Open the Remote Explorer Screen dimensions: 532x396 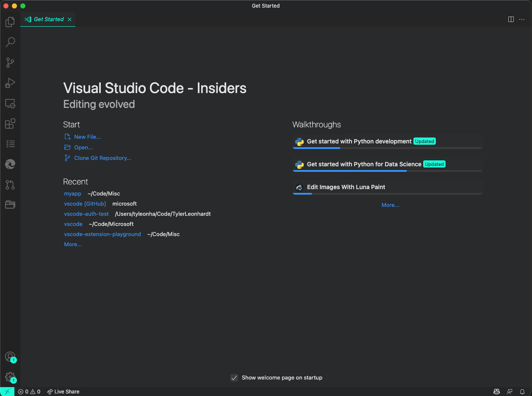point(9,103)
